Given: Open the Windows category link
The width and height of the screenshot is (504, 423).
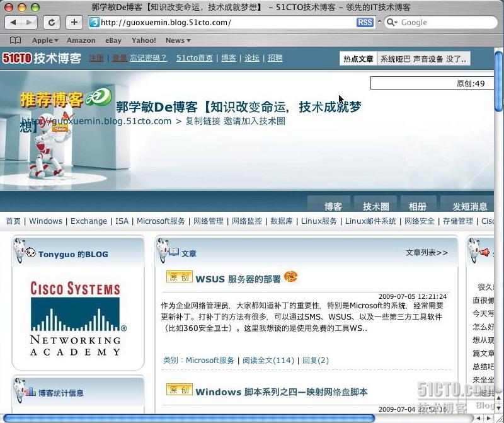Looking at the screenshot, I should 45,221.
